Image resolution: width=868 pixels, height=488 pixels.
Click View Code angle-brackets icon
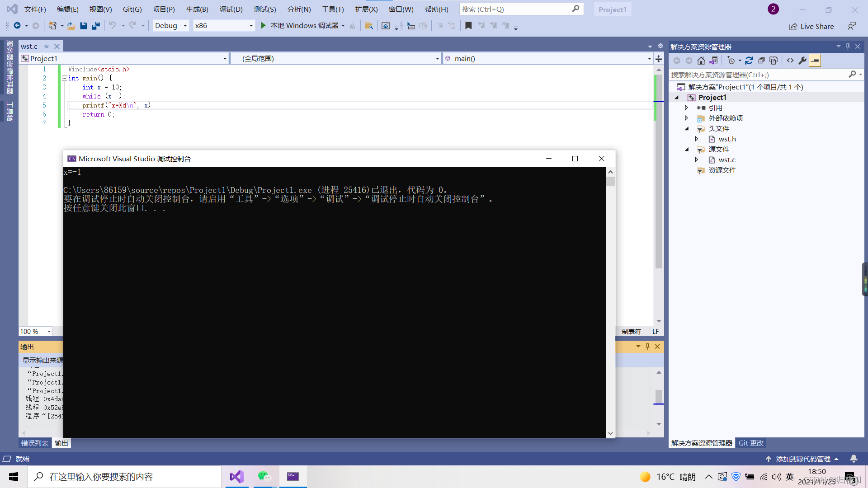pyautogui.click(x=790, y=61)
